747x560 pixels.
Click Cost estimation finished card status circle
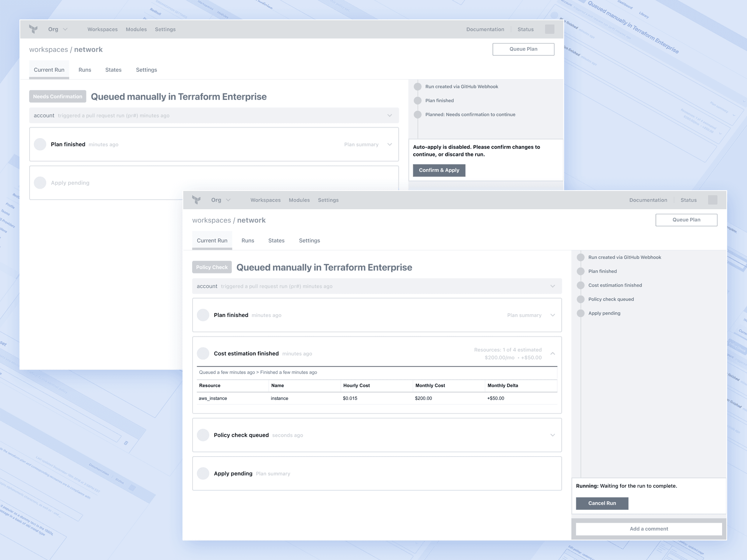(x=203, y=353)
